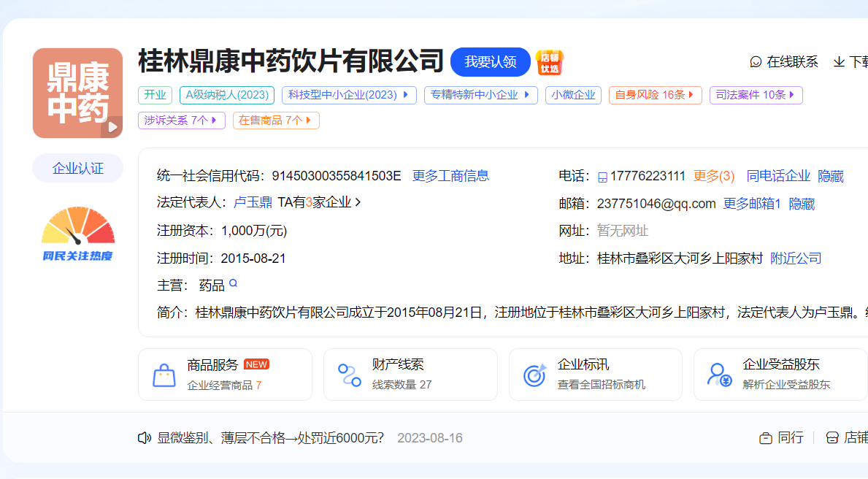Image resolution: width=868 pixels, height=479 pixels.
Task: Hide the phone number via 隐藏
Action: [x=831, y=176]
